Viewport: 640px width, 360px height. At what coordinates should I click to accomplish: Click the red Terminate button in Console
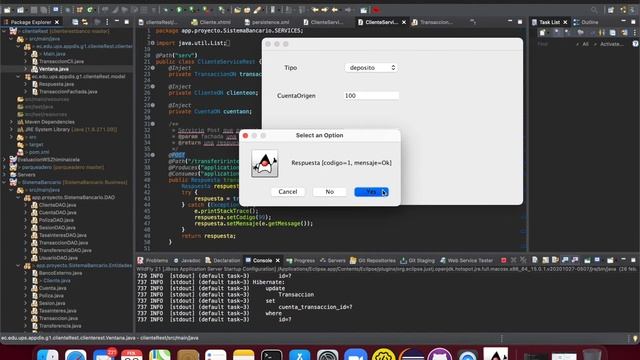pos(503,260)
